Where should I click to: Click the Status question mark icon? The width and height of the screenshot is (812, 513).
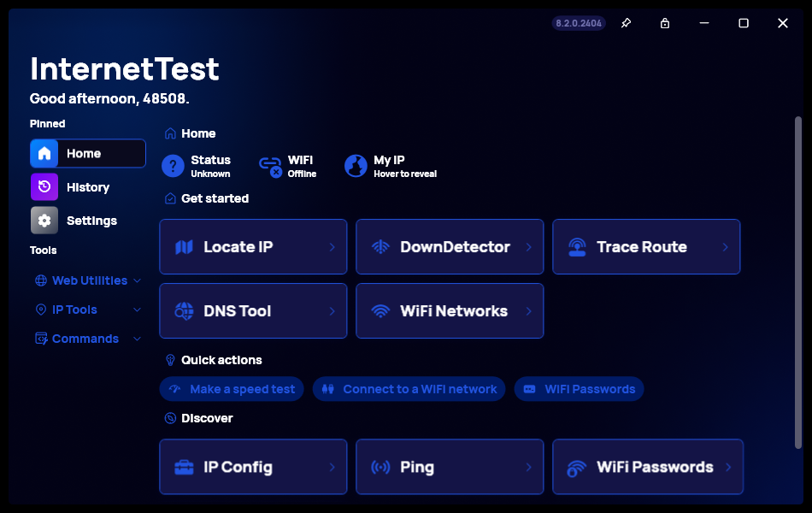coord(173,167)
